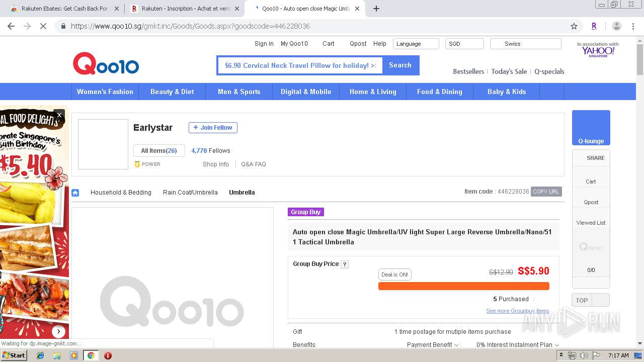Stop loading the page
Screen dimensions: 644x362
tap(43, 26)
